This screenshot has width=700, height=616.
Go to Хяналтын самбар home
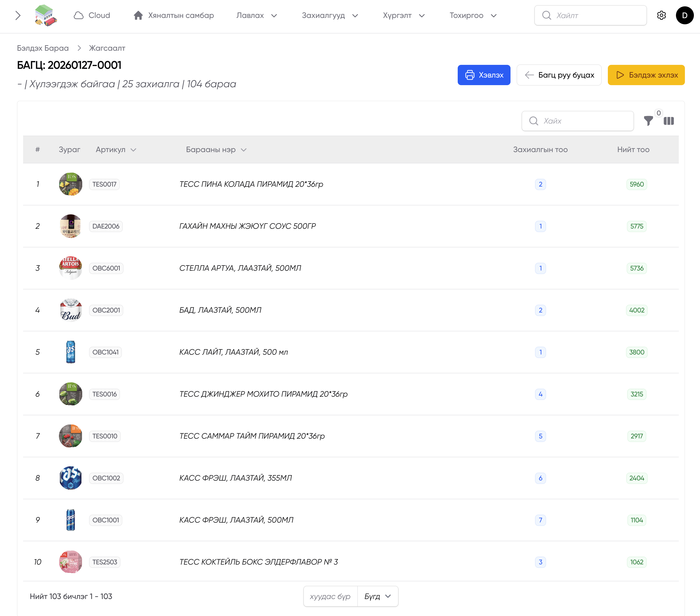click(174, 15)
